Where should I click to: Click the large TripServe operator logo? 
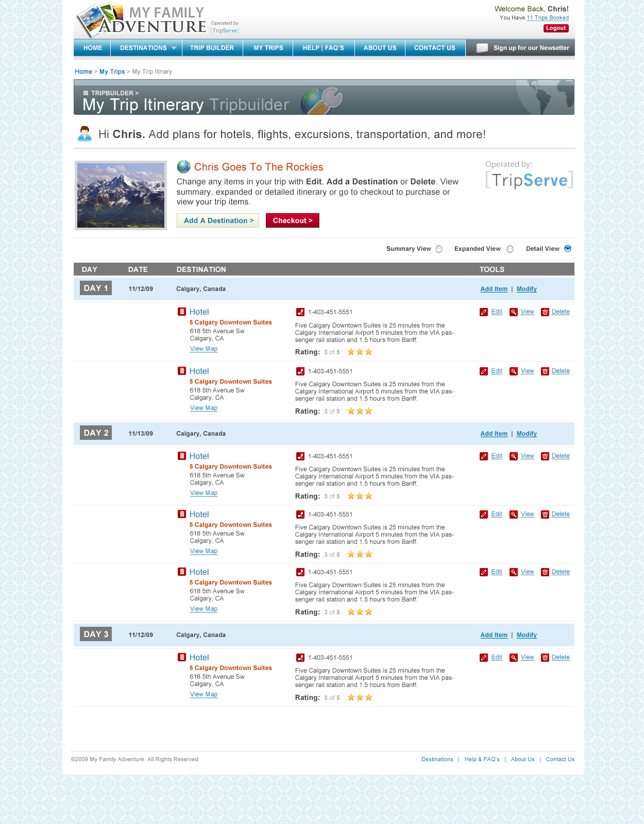tap(529, 180)
